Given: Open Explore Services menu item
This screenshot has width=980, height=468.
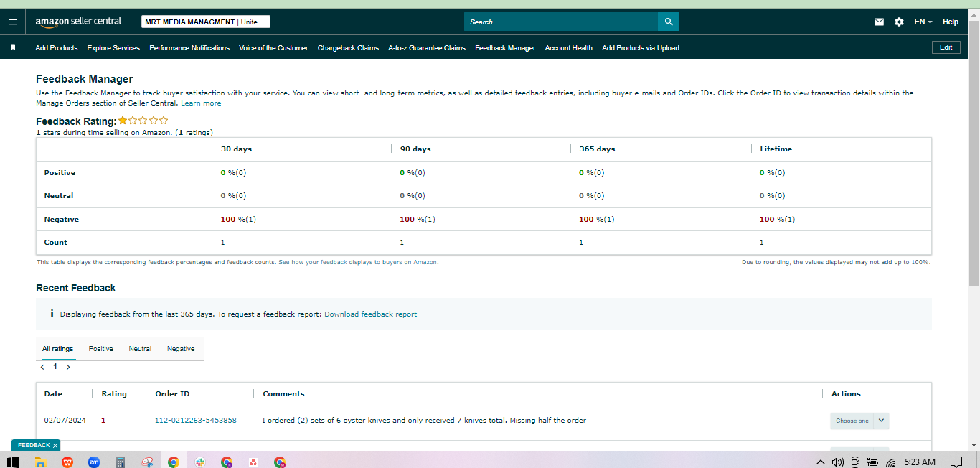Looking at the screenshot, I should point(113,47).
